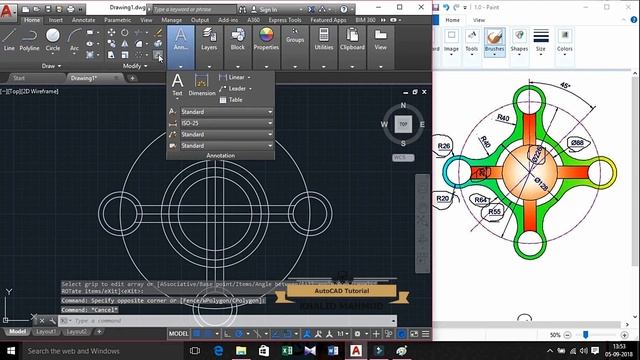This screenshot has width=640, height=360.
Task: Toggle clean screen in status bar
Action: tap(414, 334)
